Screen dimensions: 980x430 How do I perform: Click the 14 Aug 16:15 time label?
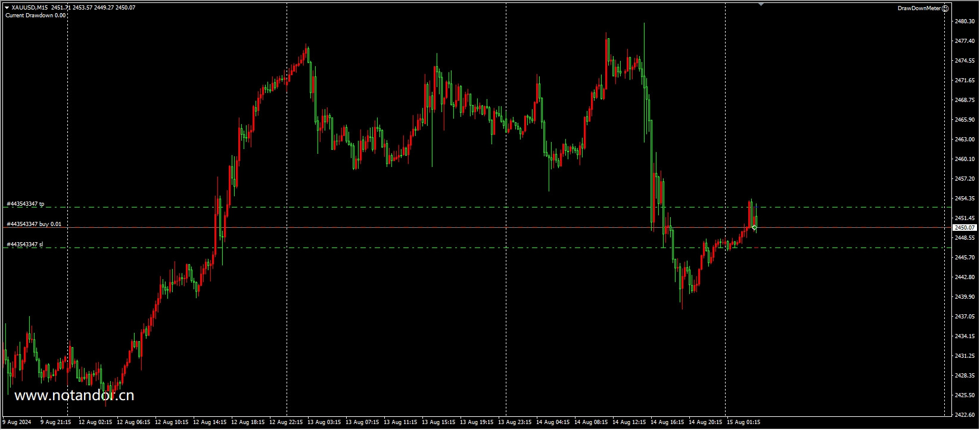pyautogui.click(x=667, y=422)
